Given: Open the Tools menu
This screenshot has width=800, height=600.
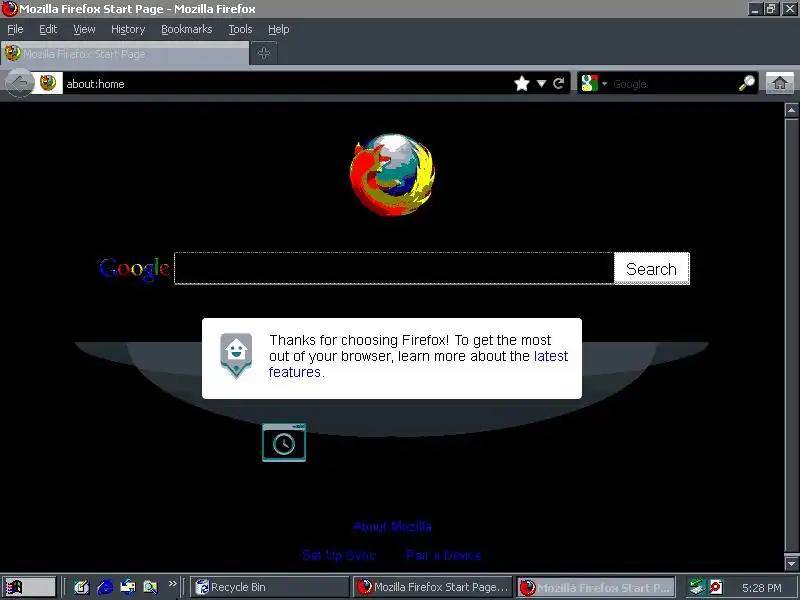Looking at the screenshot, I should point(240,30).
